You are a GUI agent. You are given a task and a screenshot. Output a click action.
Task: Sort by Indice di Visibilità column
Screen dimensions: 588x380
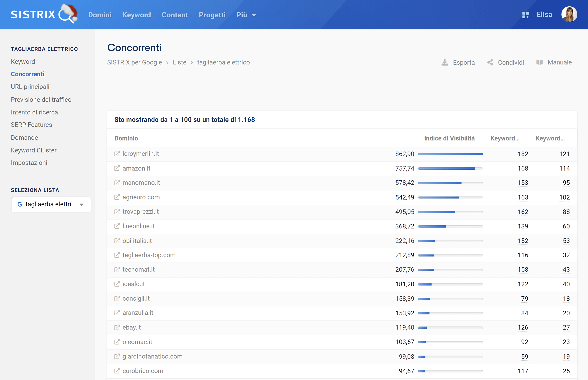pyautogui.click(x=449, y=138)
